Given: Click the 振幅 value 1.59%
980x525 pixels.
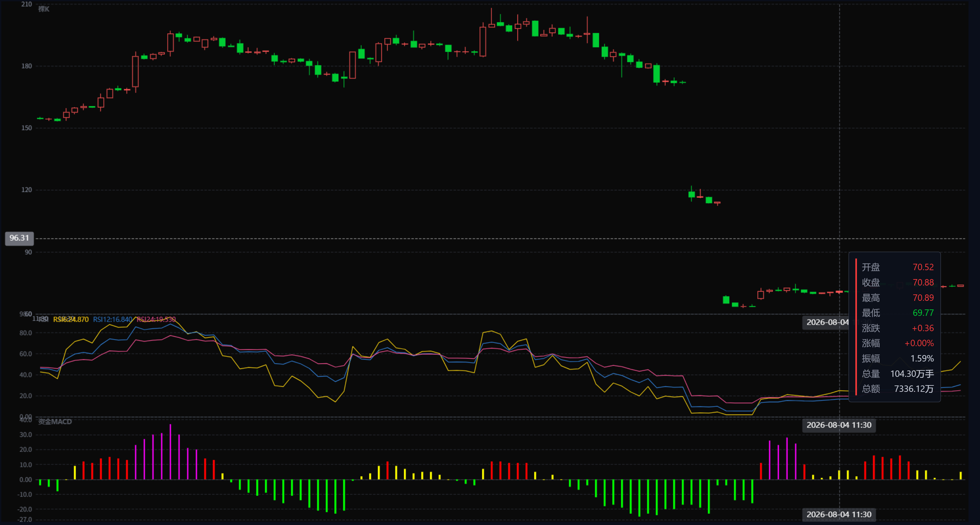Looking at the screenshot, I should tap(922, 359).
